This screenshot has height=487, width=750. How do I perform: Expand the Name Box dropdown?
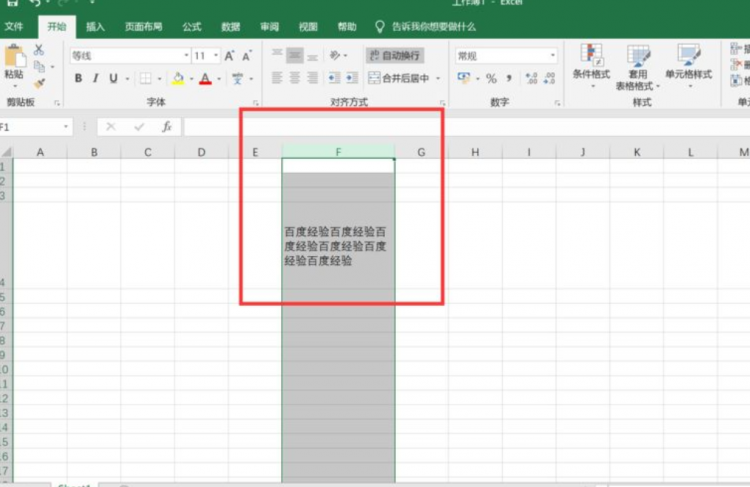pos(66,127)
